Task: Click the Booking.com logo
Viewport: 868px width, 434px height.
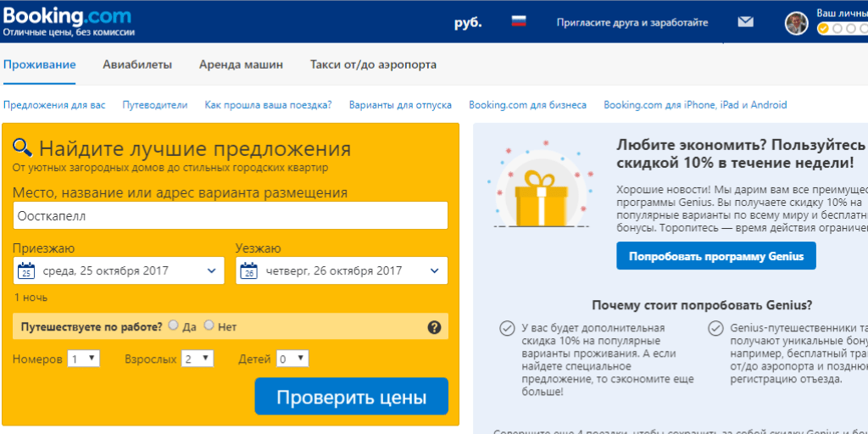Action: [x=67, y=17]
